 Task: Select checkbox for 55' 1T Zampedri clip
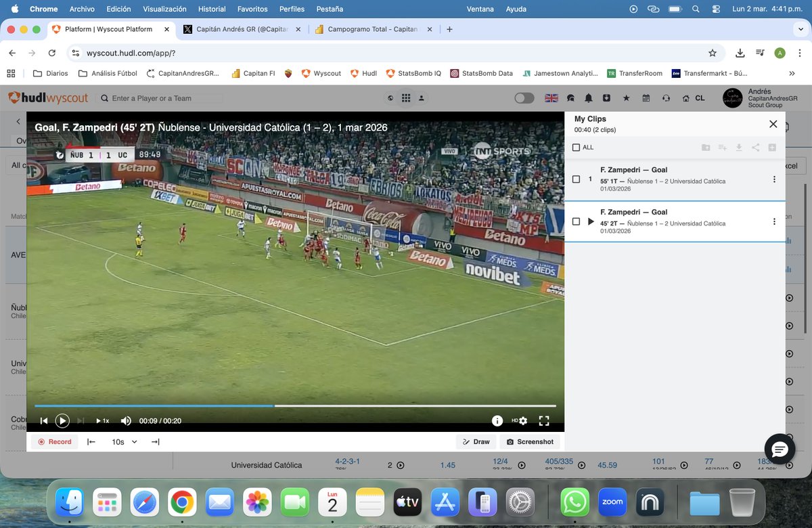(x=576, y=179)
